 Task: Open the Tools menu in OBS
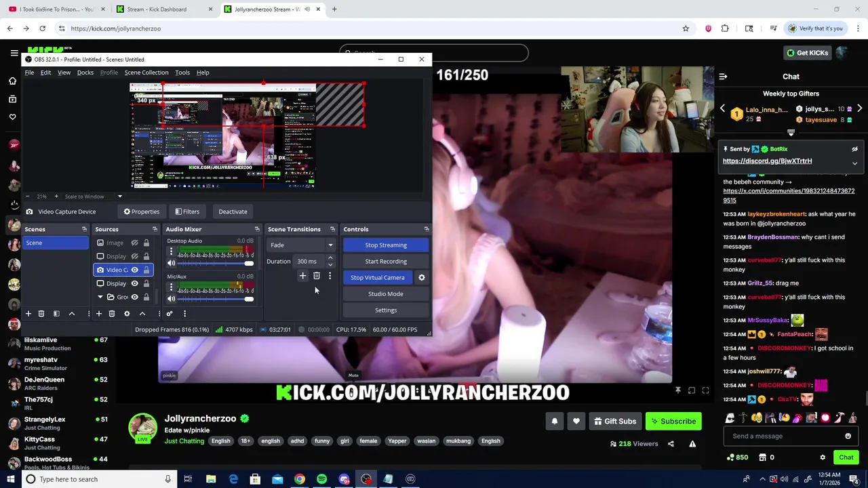tap(182, 73)
